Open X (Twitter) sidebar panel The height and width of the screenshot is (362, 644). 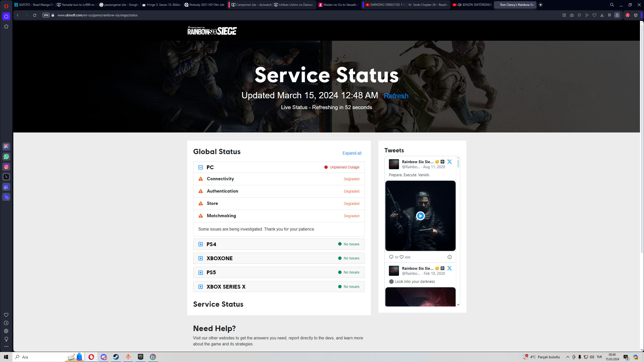[x=6, y=177]
